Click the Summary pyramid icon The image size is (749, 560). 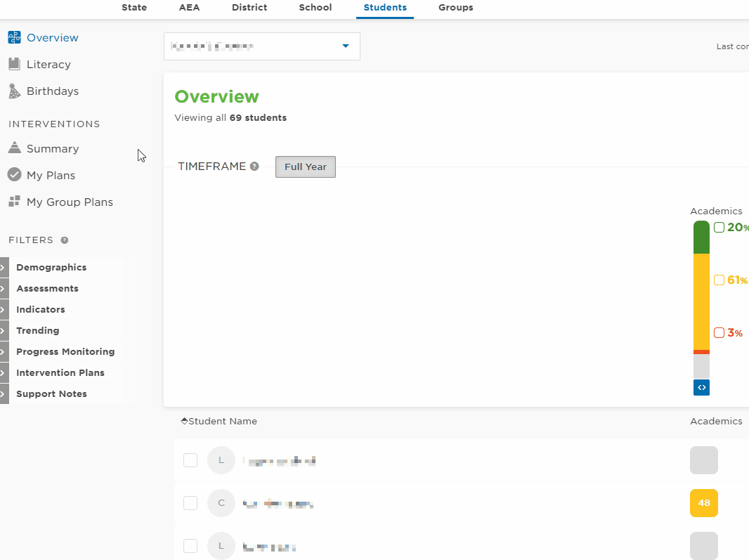coord(14,148)
